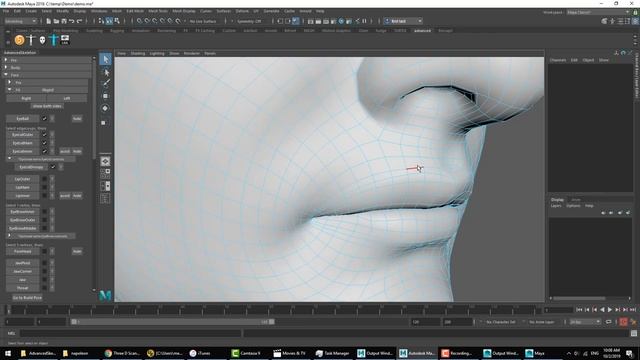Click the MEL command line input field
Screen dimensions: 640x360
(131, 333)
